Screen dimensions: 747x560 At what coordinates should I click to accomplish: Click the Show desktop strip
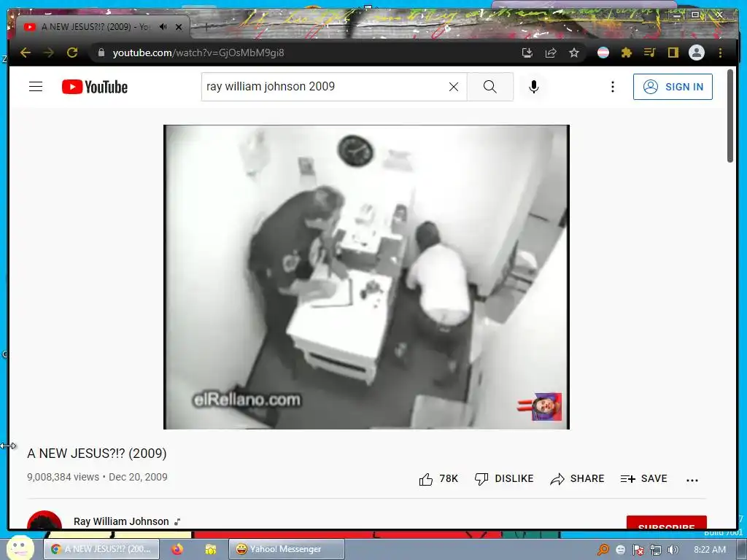[x=740, y=550]
